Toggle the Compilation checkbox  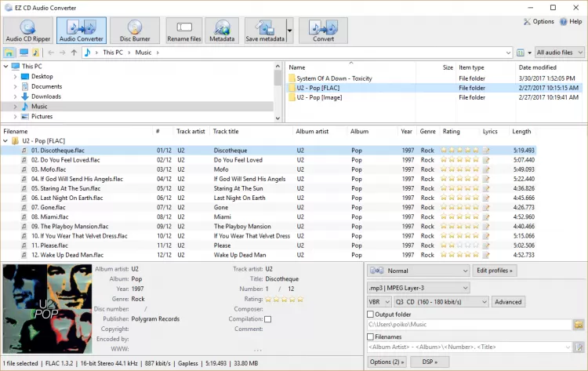click(x=268, y=319)
